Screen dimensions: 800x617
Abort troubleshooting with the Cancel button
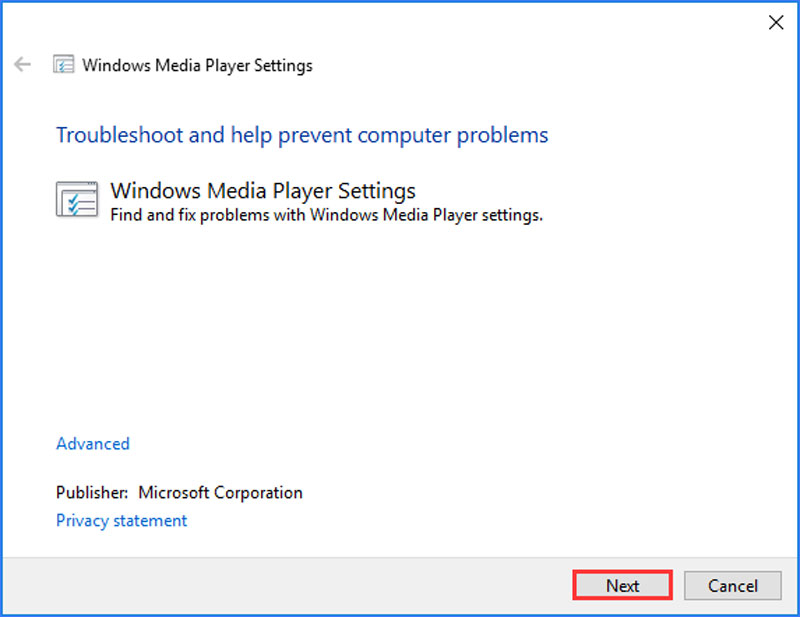pyautogui.click(x=733, y=585)
